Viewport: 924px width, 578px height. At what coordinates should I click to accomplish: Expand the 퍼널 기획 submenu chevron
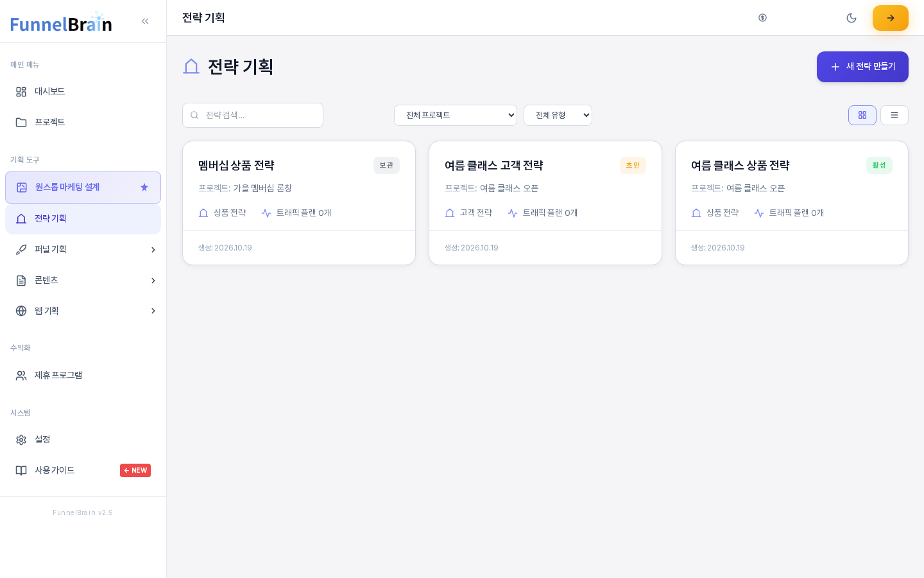(153, 250)
